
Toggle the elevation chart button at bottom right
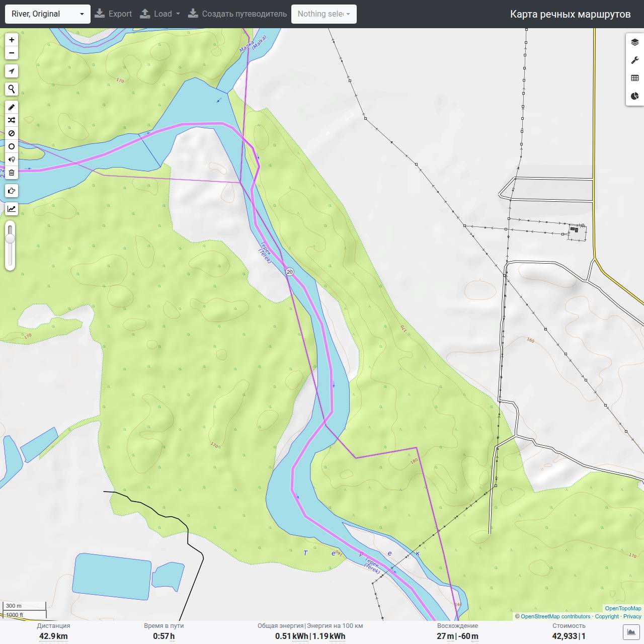(631, 632)
